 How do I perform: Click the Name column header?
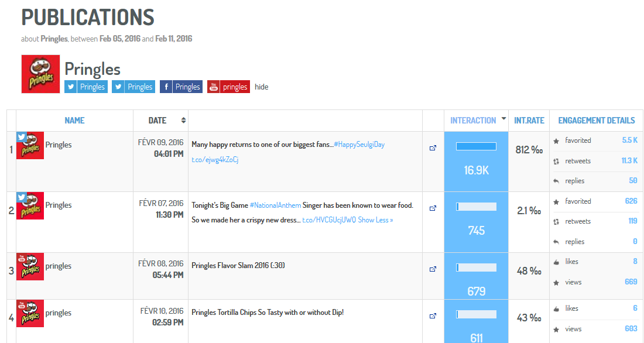point(74,121)
